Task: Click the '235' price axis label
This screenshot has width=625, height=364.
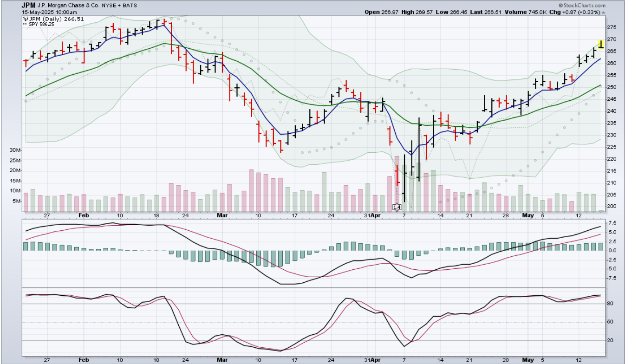Action: pos(612,123)
